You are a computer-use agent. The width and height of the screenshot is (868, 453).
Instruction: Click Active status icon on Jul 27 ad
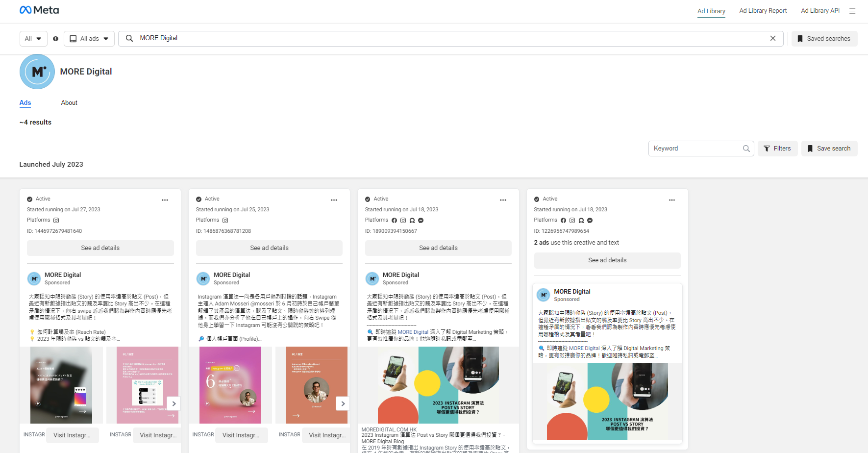(30, 199)
